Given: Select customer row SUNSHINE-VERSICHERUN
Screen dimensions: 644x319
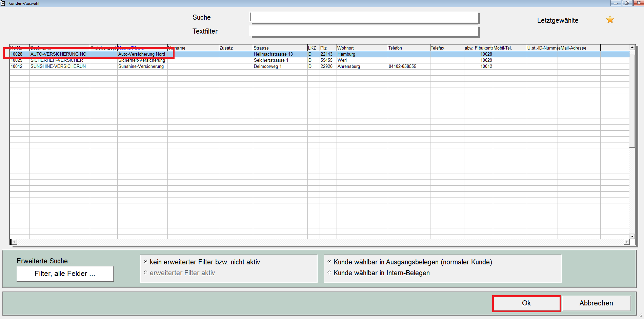Looking at the screenshot, I should [x=319, y=66].
